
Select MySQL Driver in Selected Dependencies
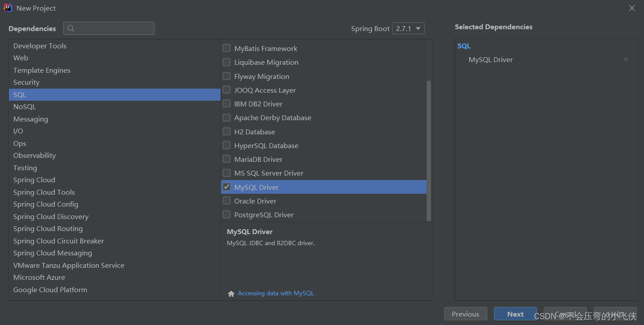click(491, 59)
